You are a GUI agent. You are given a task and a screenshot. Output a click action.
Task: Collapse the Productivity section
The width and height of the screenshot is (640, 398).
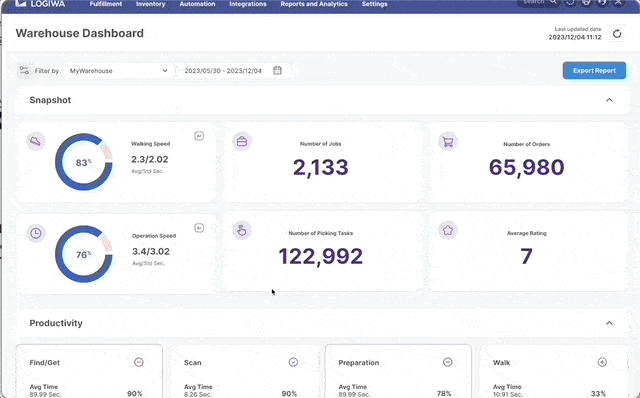609,323
